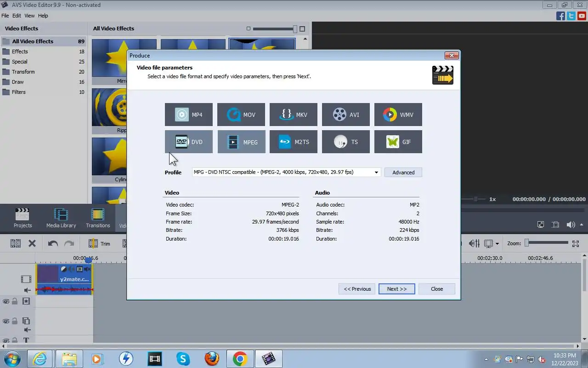
Task: Show hidden system tray icons
Action: [x=486, y=359]
